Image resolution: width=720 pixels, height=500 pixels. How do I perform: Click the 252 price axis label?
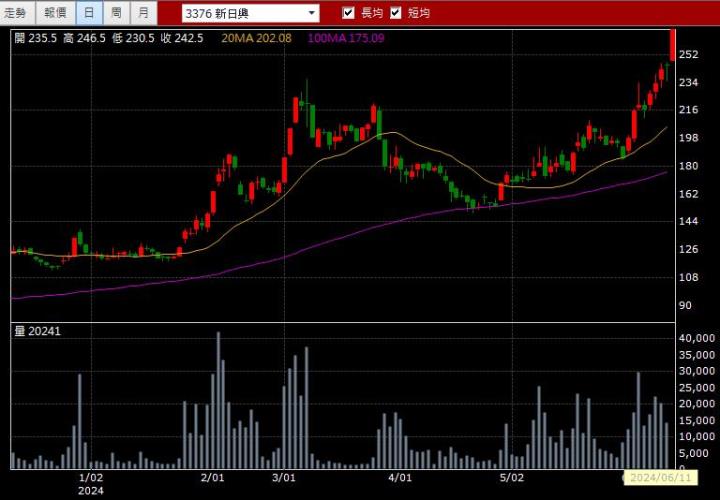(688, 55)
